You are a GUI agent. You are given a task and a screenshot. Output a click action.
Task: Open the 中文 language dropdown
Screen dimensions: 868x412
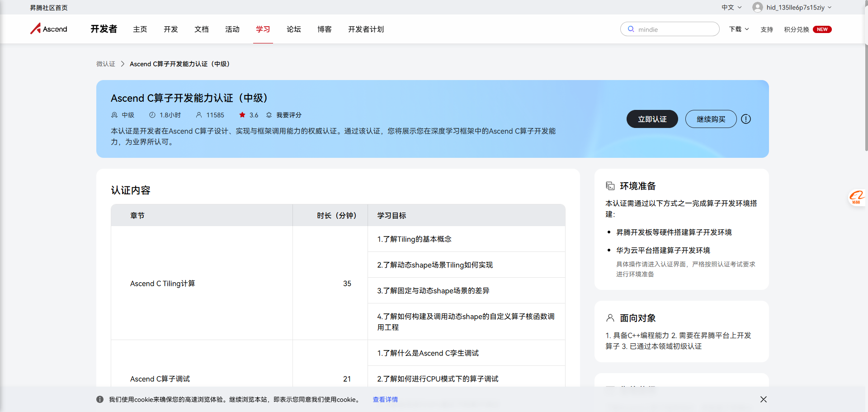(x=731, y=7)
